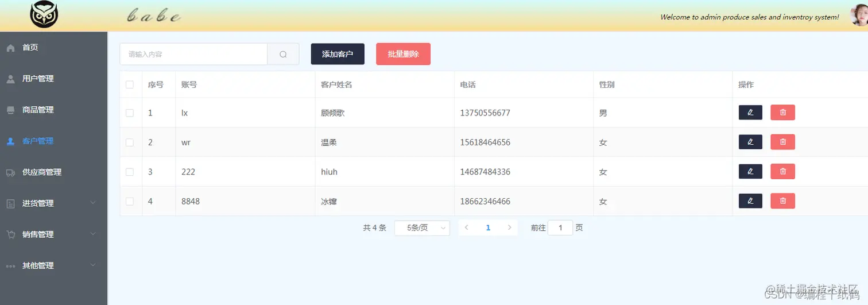
Task: Delete the row for account lx
Action: [782, 113]
